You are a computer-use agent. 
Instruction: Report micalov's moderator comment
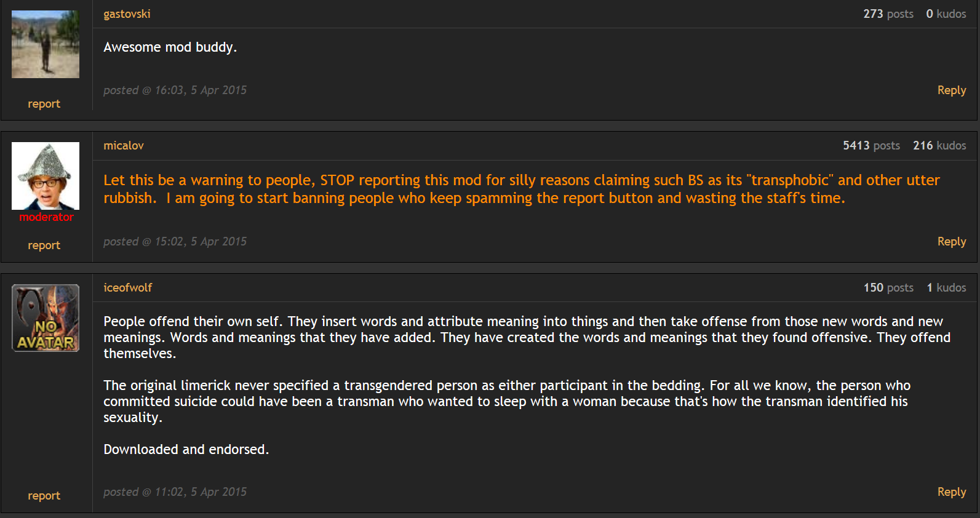click(44, 245)
